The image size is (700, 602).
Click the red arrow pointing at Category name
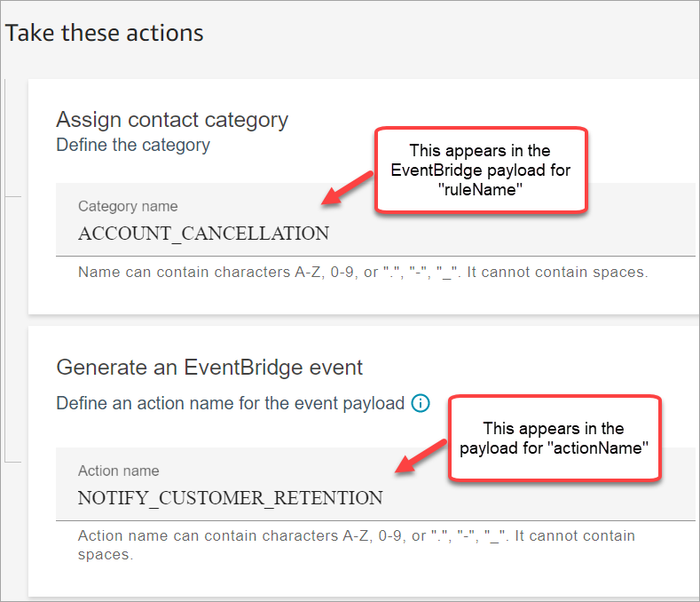click(x=346, y=188)
